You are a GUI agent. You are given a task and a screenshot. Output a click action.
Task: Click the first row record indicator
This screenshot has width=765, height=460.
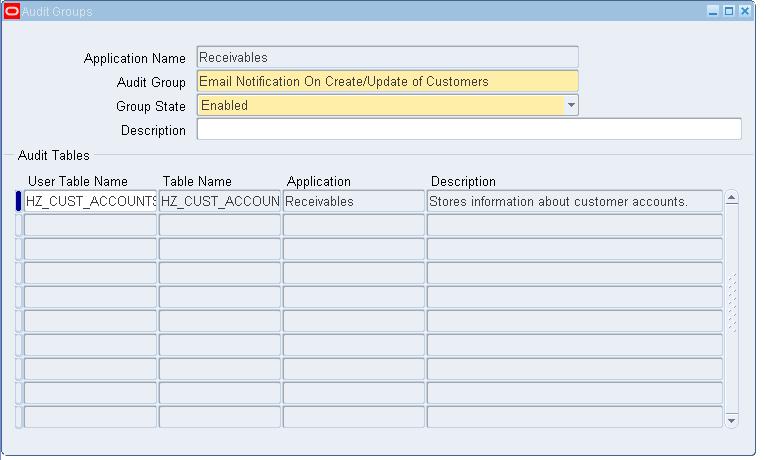[x=18, y=201]
